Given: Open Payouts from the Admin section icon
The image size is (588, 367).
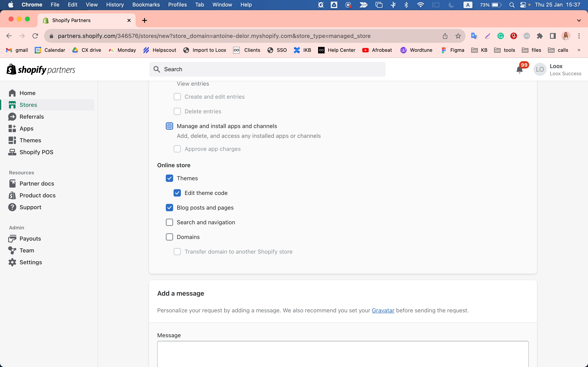Looking at the screenshot, I should 12,239.
